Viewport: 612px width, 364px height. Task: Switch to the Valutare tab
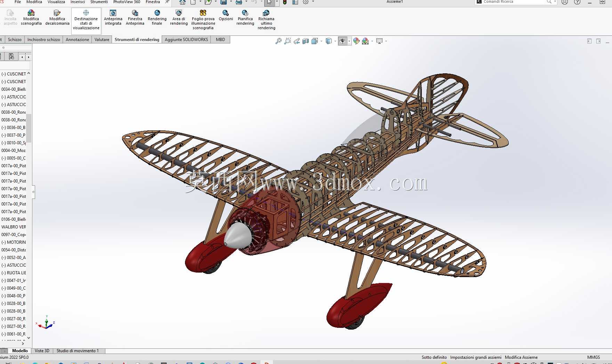pos(102,40)
